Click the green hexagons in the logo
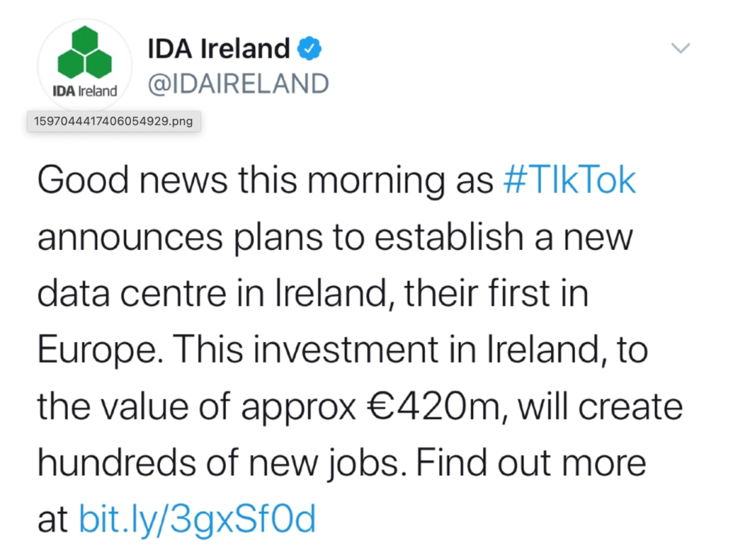 point(85,52)
